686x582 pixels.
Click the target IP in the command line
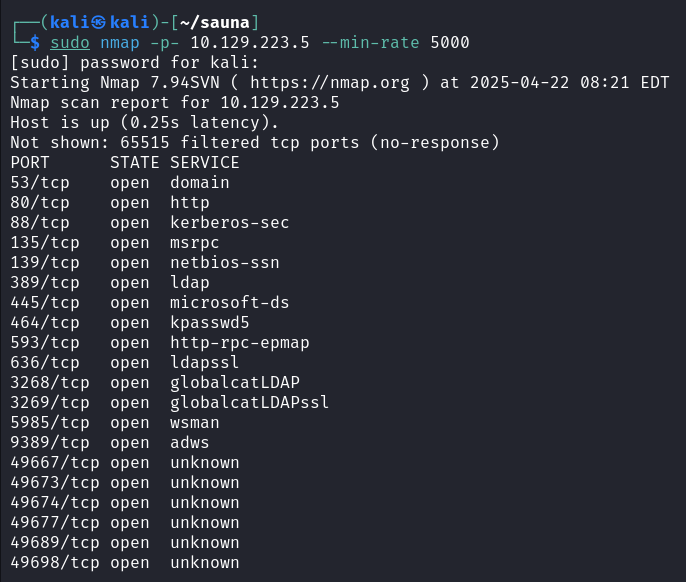click(x=250, y=42)
